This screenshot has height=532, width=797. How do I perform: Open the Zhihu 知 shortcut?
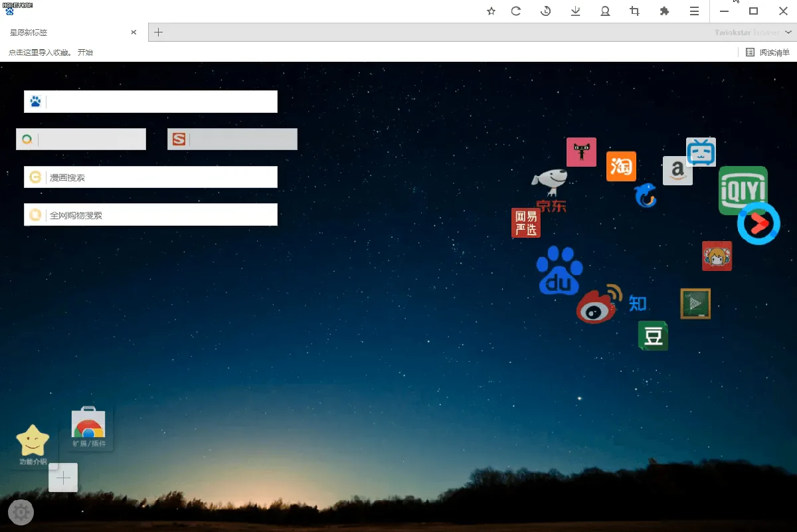tap(638, 304)
